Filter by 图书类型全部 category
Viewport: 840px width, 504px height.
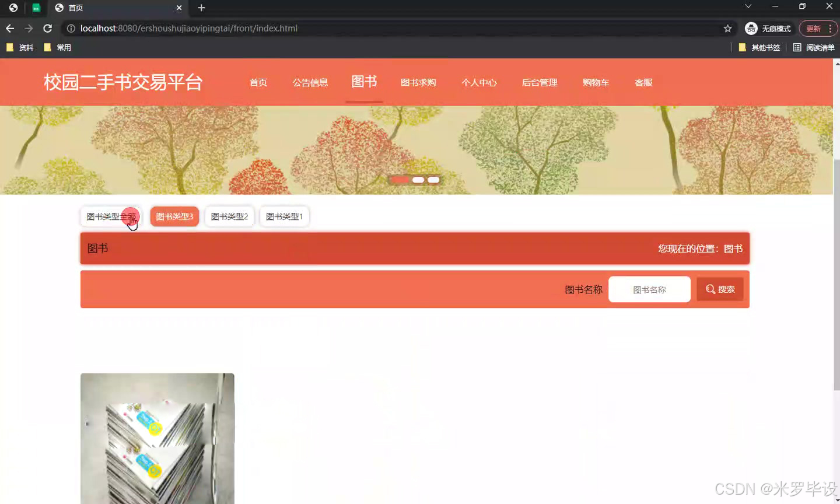(111, 216)
